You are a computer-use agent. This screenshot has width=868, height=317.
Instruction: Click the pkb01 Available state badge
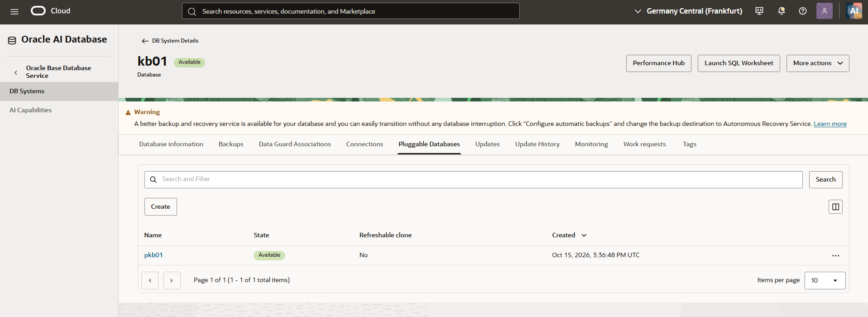pyautogui.click(x=269, y=255)
